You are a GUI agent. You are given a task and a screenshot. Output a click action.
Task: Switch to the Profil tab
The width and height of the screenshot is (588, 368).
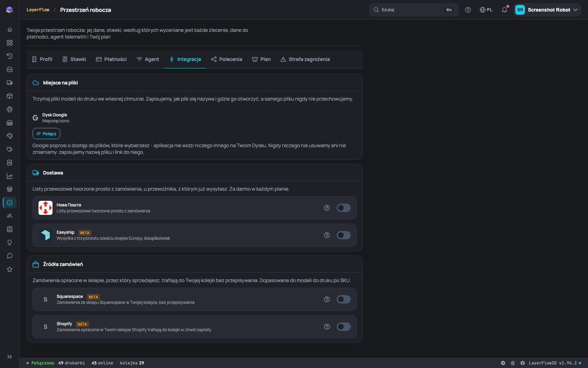42,59
